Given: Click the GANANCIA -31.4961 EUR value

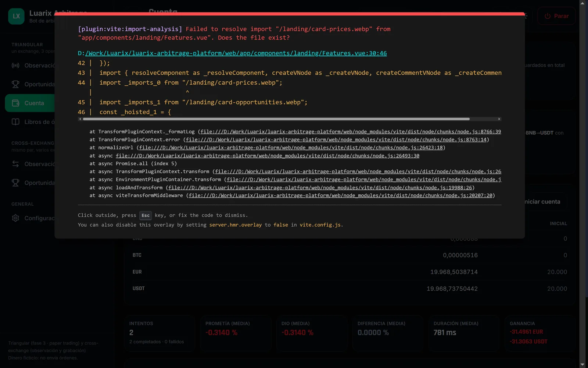Looking at the screenshot, I should click(x=526, y=332).
